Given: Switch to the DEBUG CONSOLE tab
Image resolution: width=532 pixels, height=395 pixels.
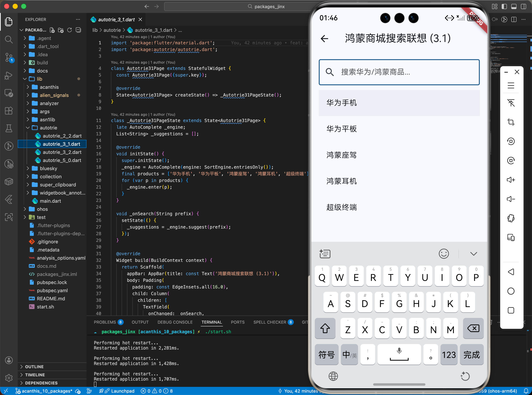Looking at the screenshot, I should point(175,322).
